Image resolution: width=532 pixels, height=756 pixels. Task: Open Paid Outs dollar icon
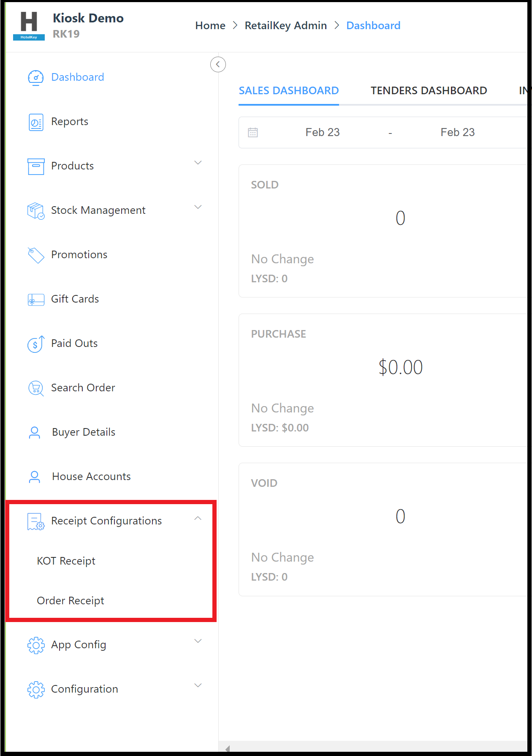[x=35, y=344]
